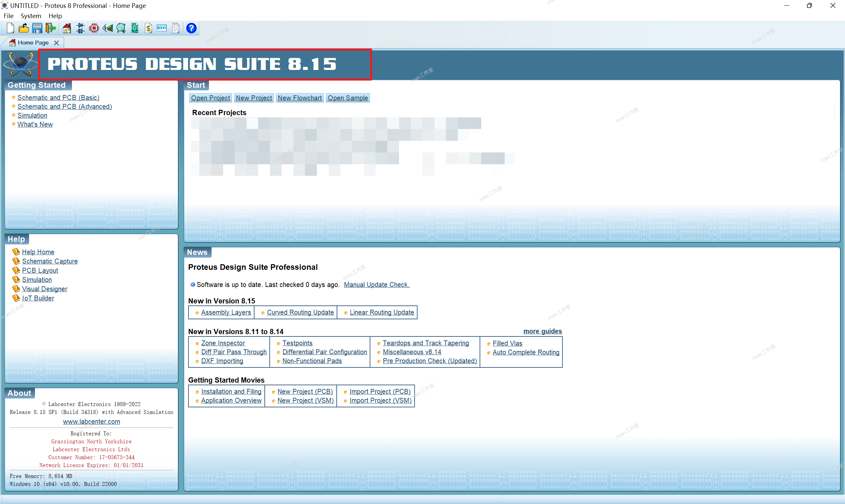Open the Assembly Layers guide

pyautogui.click(x=226, y=312)
